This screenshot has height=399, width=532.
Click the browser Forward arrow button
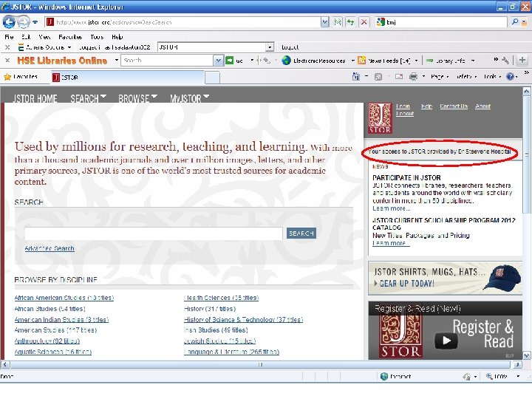point(23,22)
